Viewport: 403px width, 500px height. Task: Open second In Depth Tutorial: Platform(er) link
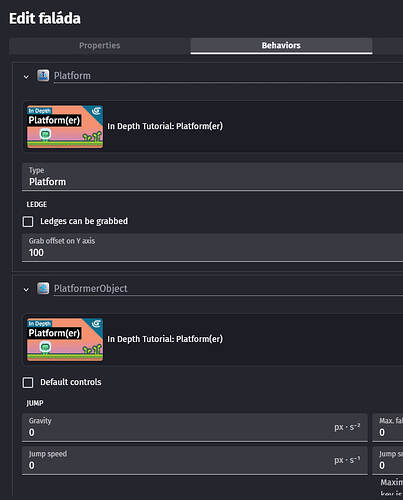click(x=165, y=339)
